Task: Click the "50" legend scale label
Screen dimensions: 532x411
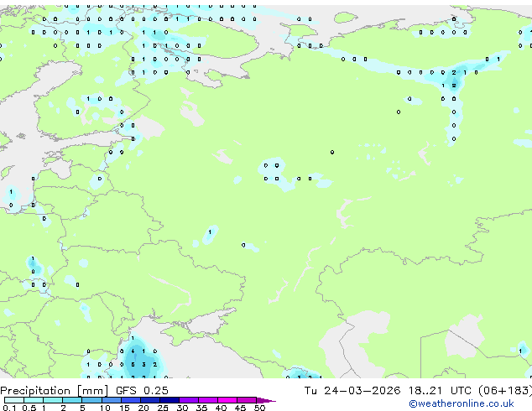Action: point(260,408)
